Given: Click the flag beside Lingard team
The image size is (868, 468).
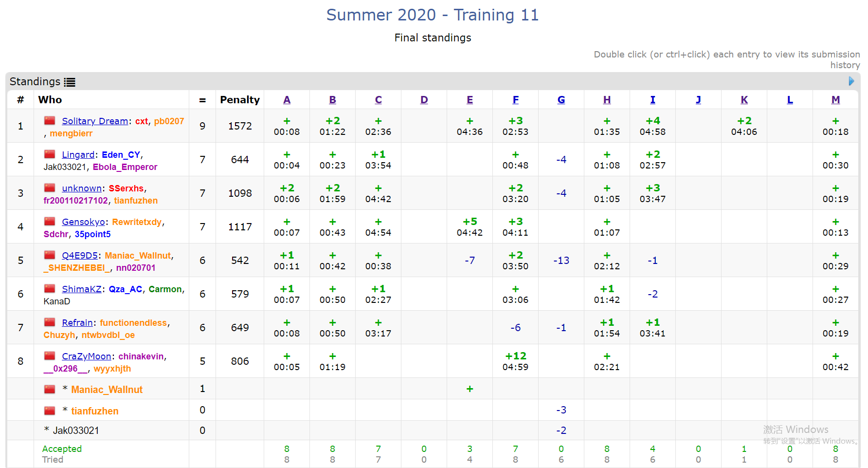Looking at the screenshot, I should [50, 154].
